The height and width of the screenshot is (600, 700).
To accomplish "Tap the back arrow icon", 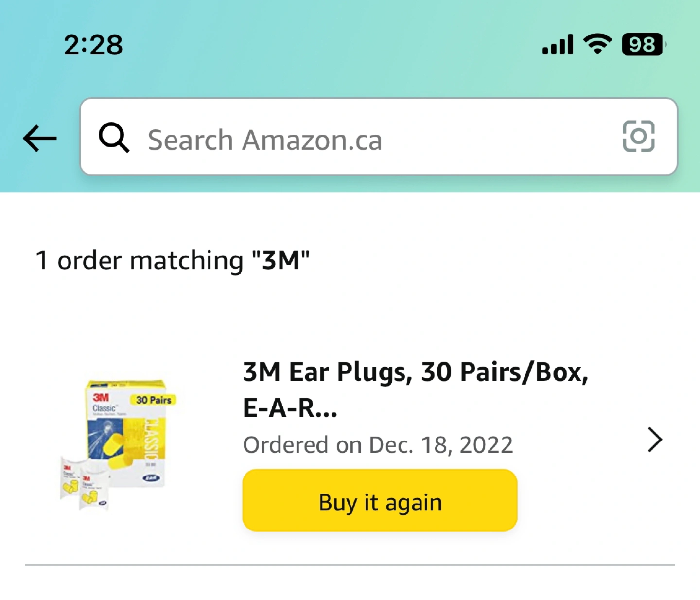I will (40, 139).
